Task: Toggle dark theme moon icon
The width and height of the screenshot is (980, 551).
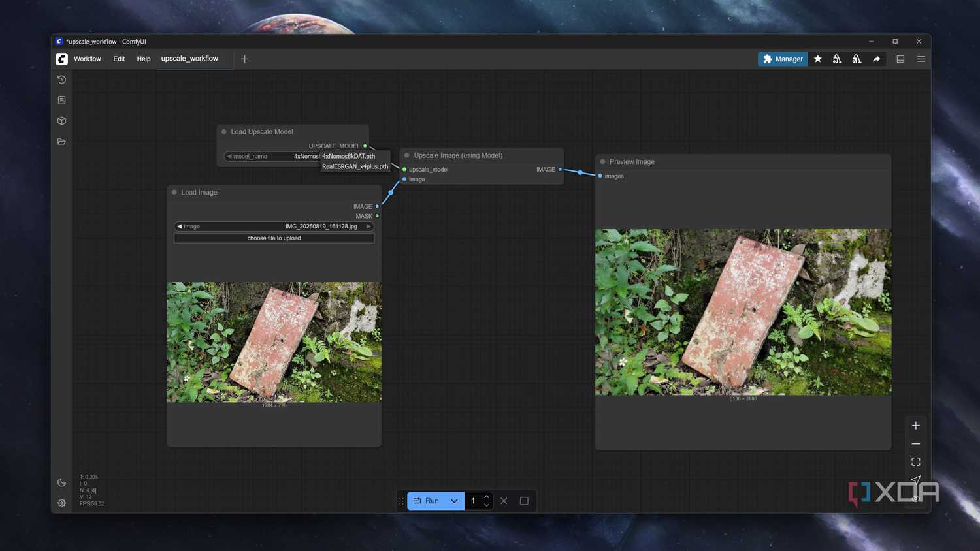Action: [x=61, y=482]
